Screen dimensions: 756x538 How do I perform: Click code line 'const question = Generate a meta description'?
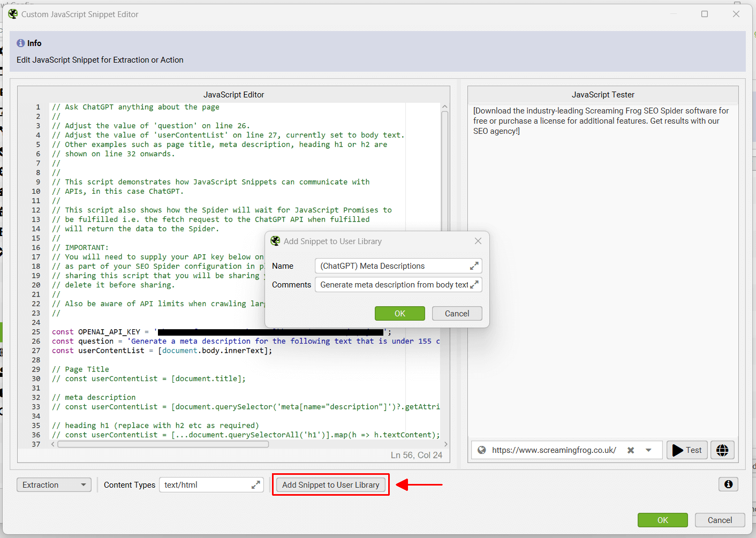coord(246,341)
